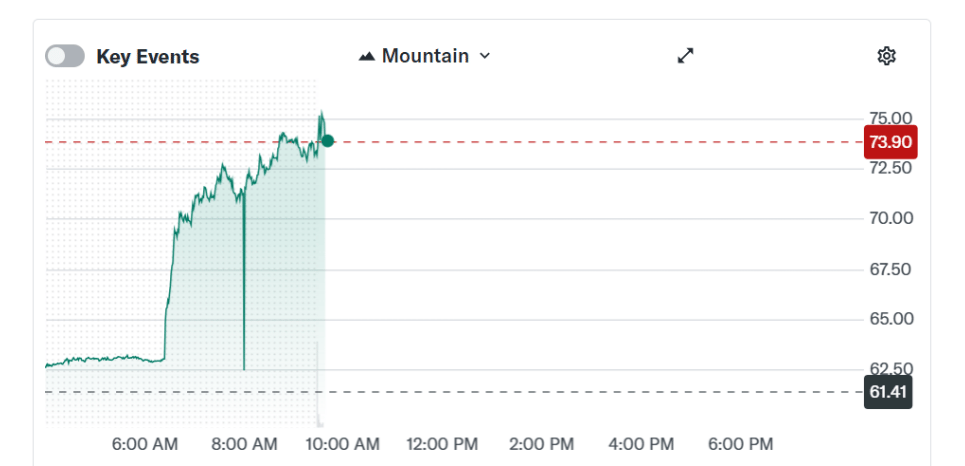Expand the chevron beside Mountain
The height and width of the screenshot is (466, 965).
485,56
